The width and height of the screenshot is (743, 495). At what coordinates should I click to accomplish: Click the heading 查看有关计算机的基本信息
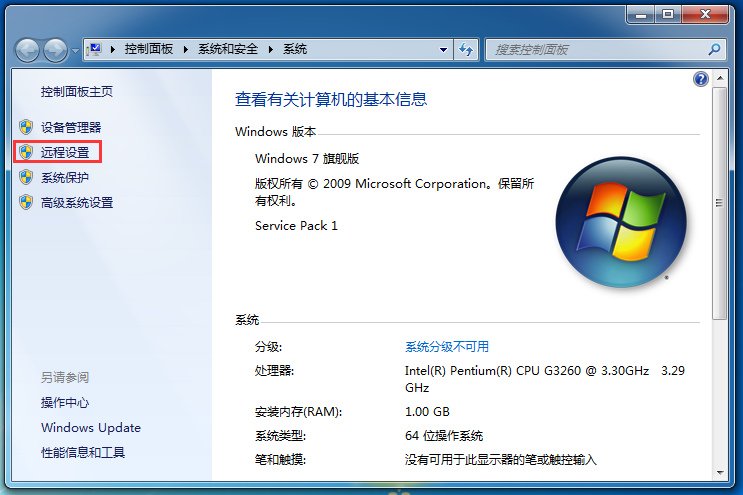click(x=331, y=99)
